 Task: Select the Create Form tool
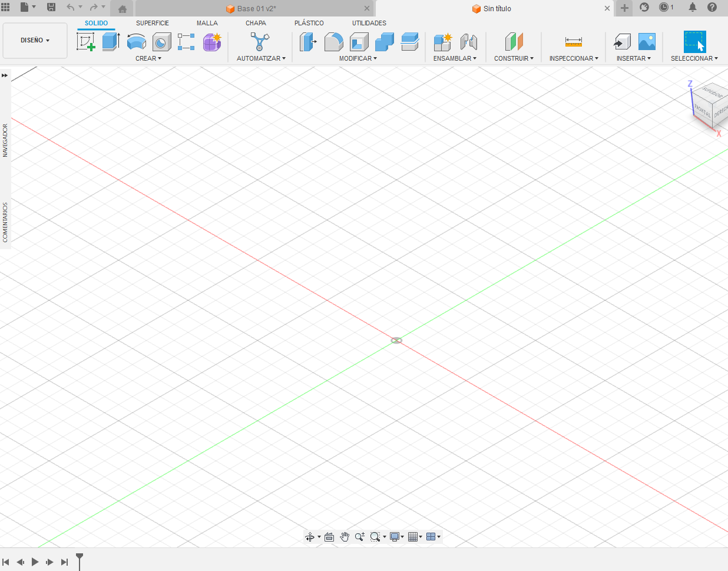(212, 42)
